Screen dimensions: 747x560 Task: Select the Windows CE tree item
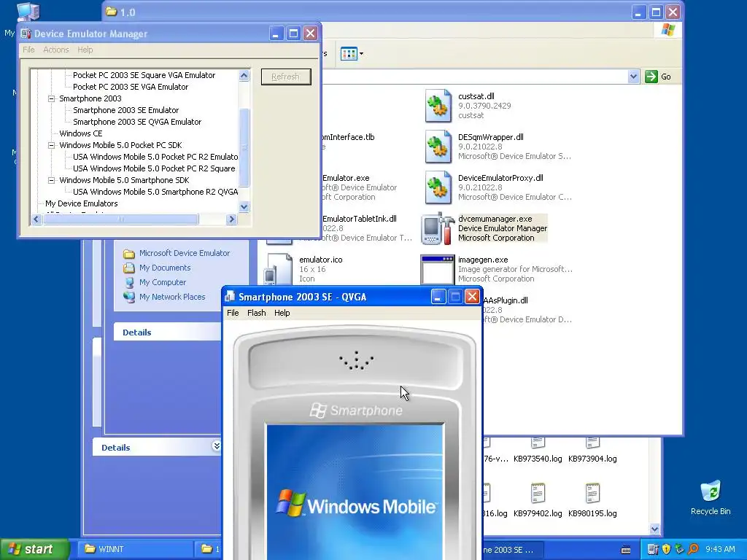pos(80,133)
